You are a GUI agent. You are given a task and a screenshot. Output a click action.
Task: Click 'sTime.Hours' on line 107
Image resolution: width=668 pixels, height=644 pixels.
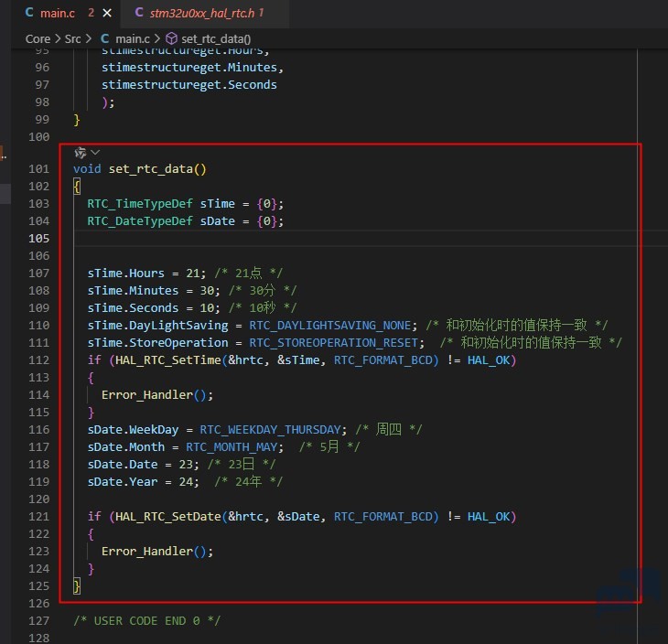point(125,273)
